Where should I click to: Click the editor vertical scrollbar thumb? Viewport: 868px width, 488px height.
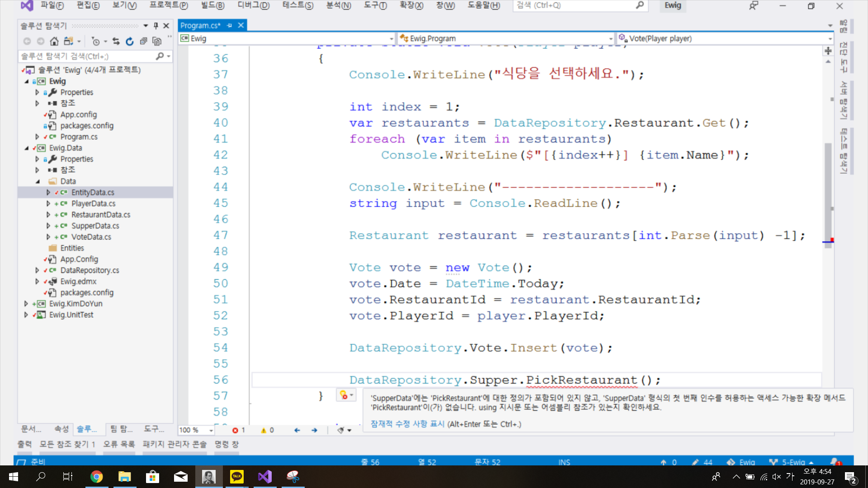coord(828,194)
